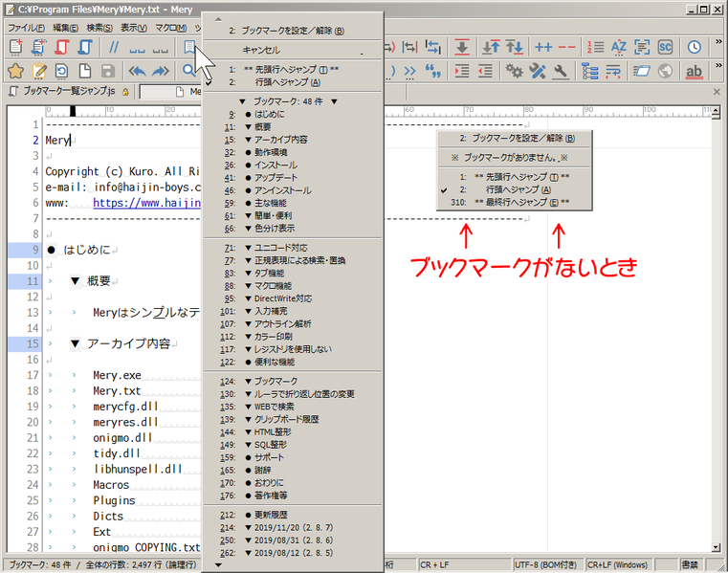
Task: Click the yellow star favorites icon
Action: pos(16,71)
